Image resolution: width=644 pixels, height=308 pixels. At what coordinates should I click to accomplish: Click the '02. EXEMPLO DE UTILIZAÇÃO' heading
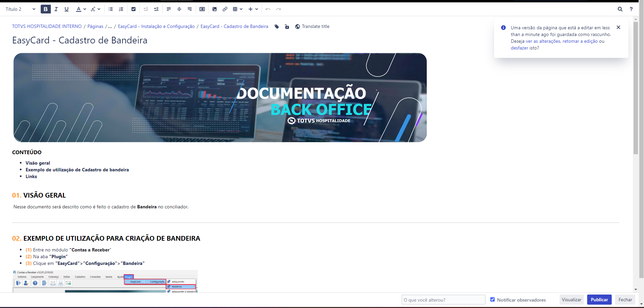tap(106, 238)
